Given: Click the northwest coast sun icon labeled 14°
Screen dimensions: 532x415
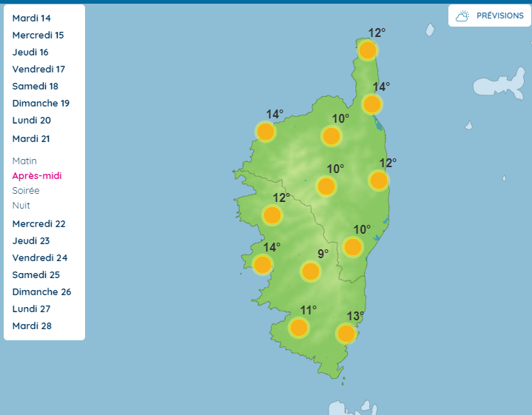Looking at the screenshot, I should coord(266,132).
